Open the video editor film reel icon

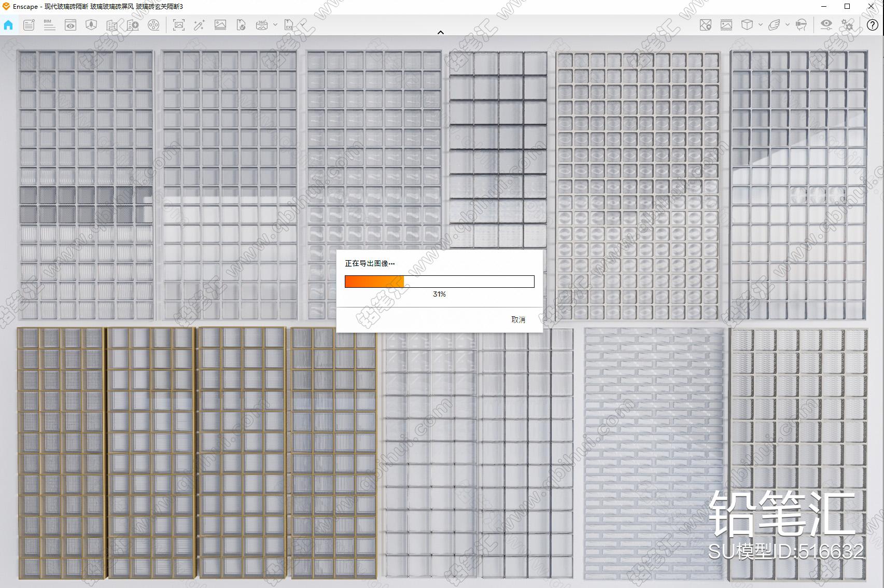[153, 25]
